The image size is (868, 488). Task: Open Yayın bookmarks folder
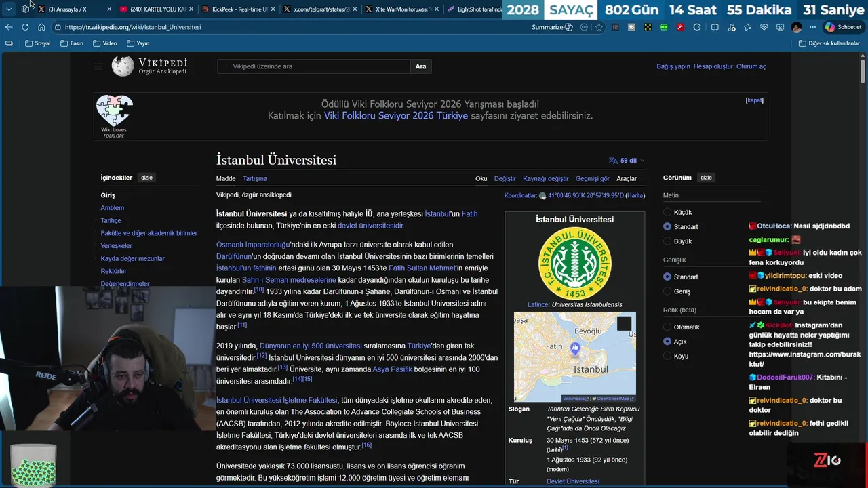[138, 43]
